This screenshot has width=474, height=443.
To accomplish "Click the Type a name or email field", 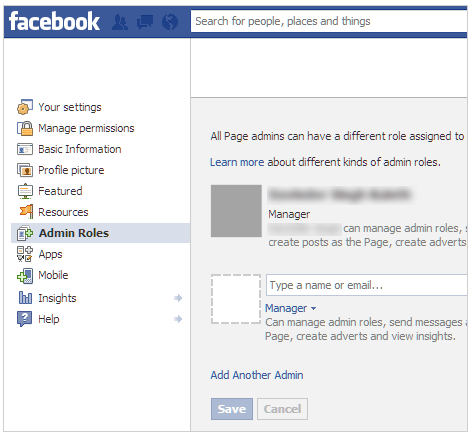I will (367, 285).
